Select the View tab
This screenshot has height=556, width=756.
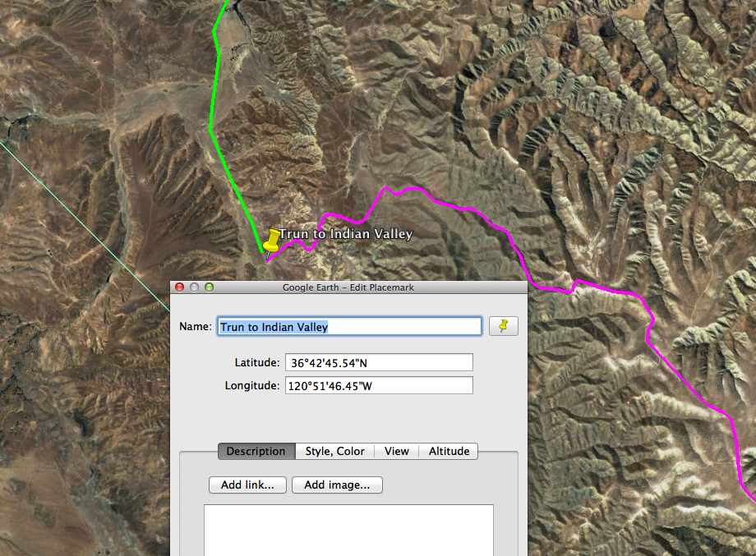[x=396, y=451]
